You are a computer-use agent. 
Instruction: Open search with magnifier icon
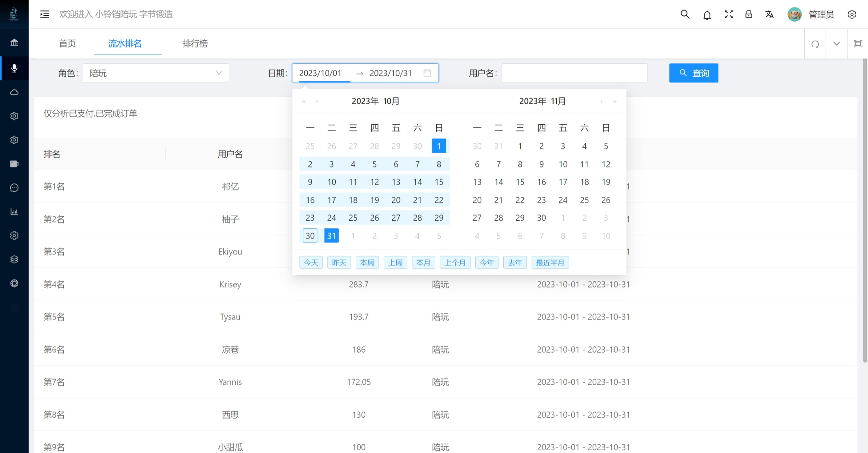click(x=685, y=14)
